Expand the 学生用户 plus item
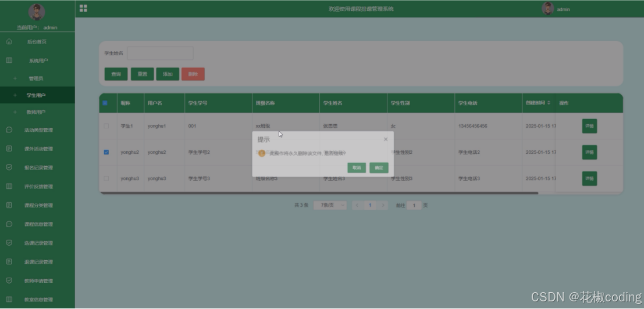 pos(15,95)
